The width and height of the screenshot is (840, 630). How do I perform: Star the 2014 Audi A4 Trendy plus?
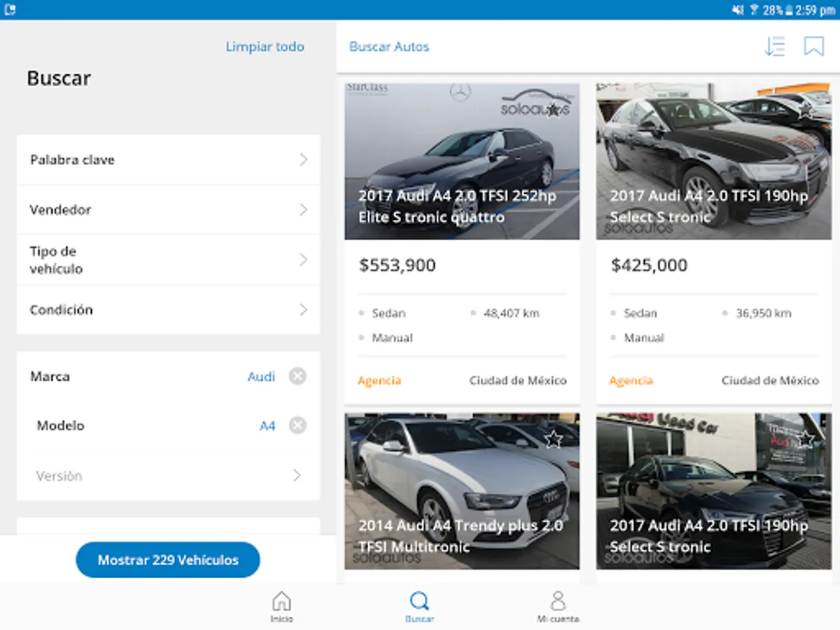(553, 439)
